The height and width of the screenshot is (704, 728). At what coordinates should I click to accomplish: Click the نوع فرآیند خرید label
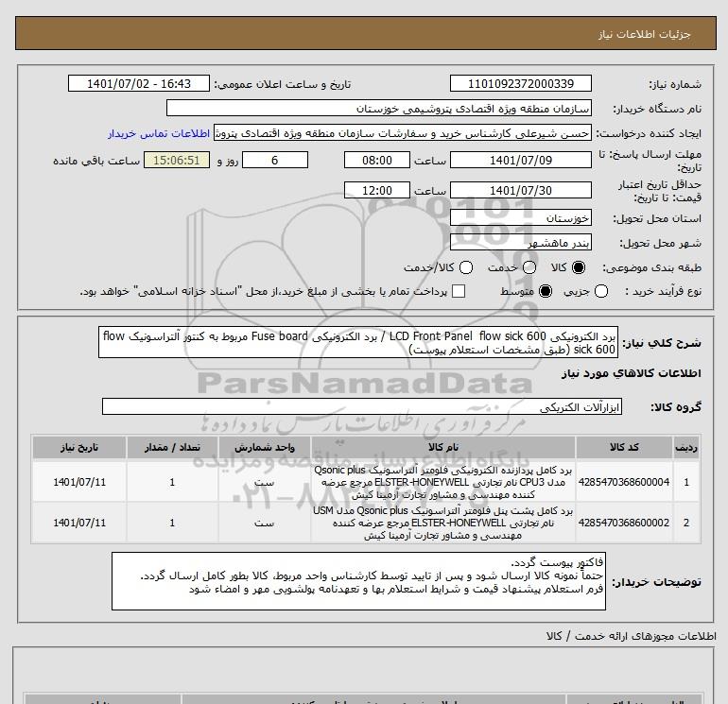tap(663, 291)
